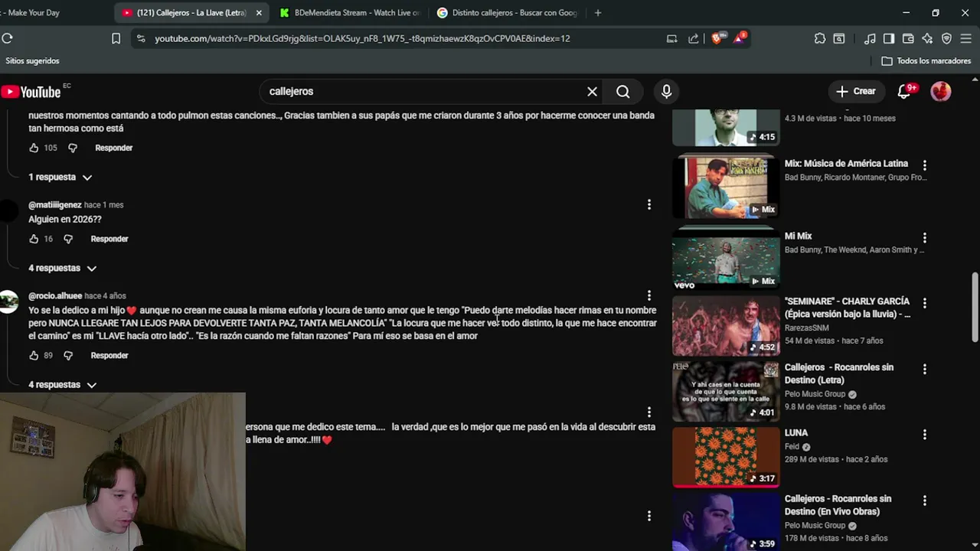Open Rocanroles sin Destino (En Vivo Obras) thumbnail
Viewport: 980px width, 551px height.
pyautogui.click(x=726, y=522)
